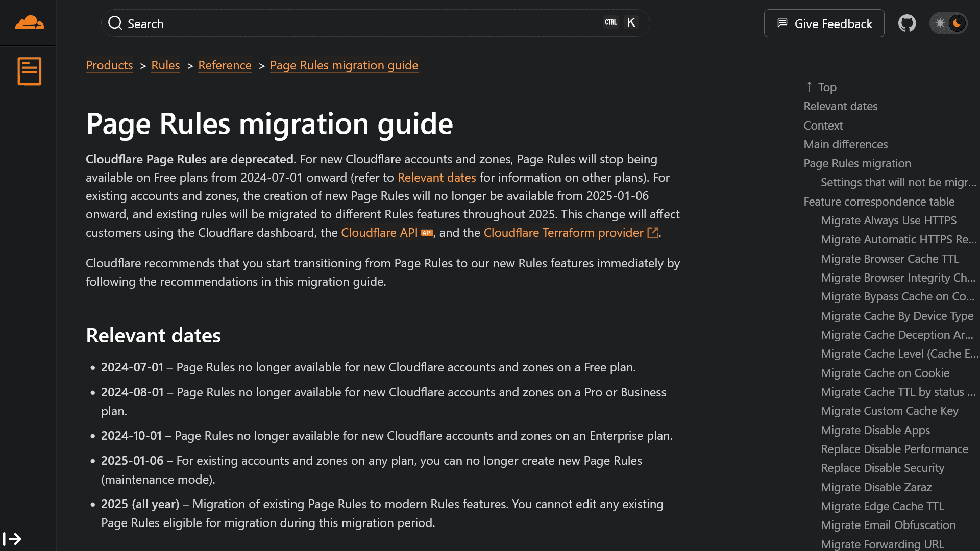Select Migrate Disable Apps entry
The width and height of the screenshot is (980, 551).
(x=875, y=430)
